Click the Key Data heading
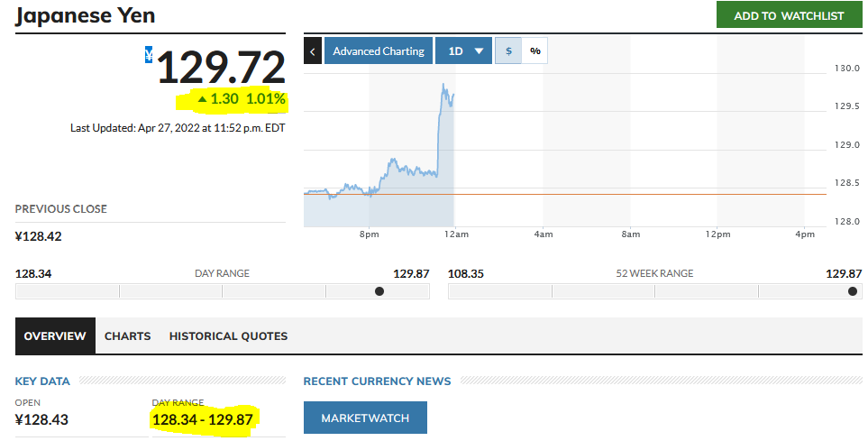This screenshot has width=868, height=441. (42, 381)
